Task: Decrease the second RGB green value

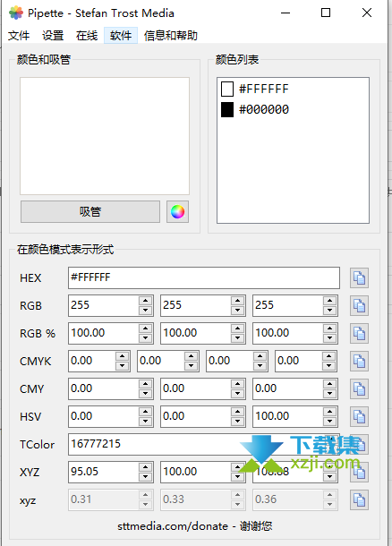Action: tap(237, 310)
